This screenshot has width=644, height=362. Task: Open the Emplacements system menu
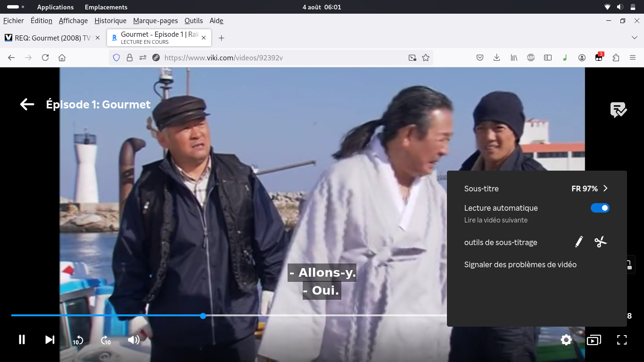[x=106, y=7]
